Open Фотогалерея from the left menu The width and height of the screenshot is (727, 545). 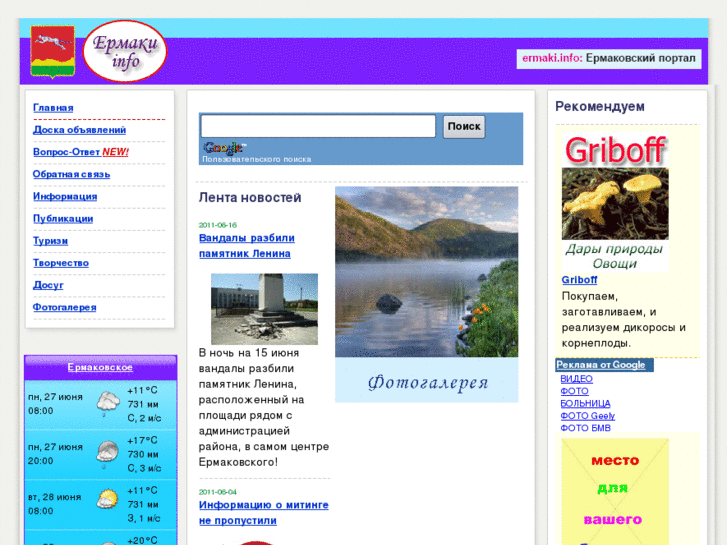click(x=64, y=307)
